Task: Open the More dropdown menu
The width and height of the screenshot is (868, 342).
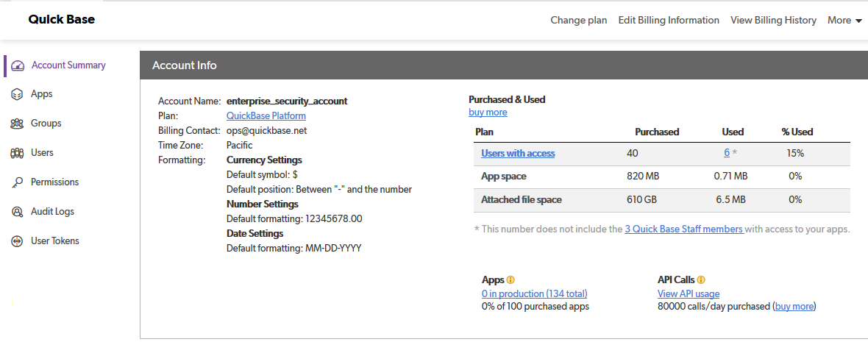Action: (x=844, y=21)
